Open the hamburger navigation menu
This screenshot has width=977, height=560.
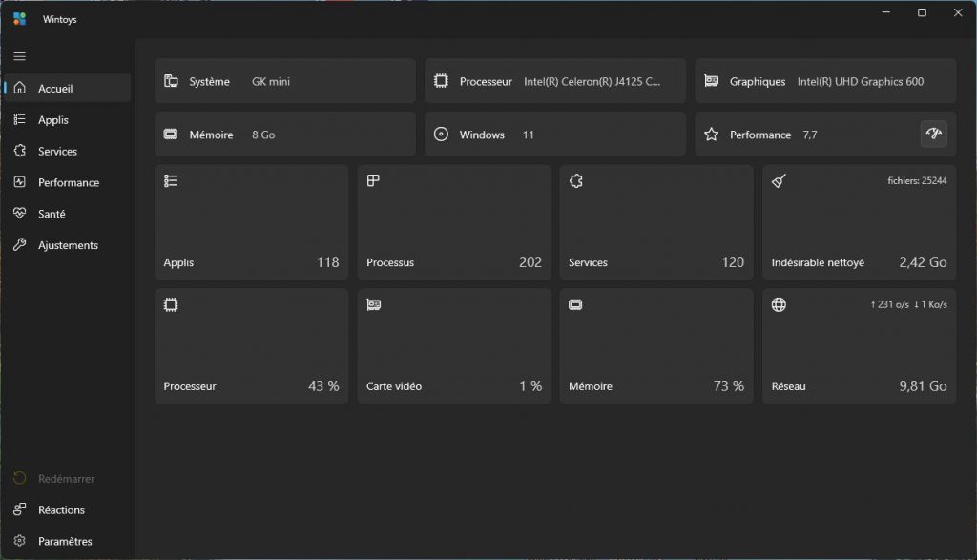tap(19, 56)
